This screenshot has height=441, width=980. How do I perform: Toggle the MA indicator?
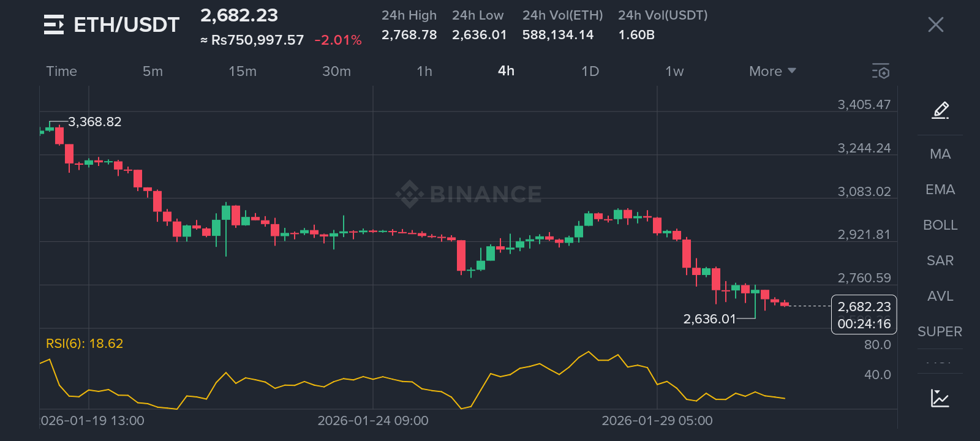[x=940, y=154]
